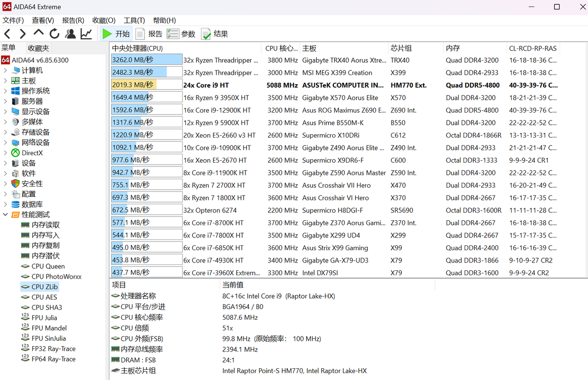Select FPU SinJulia benchmark
This screenshot has width=588, height=380.
44,338
